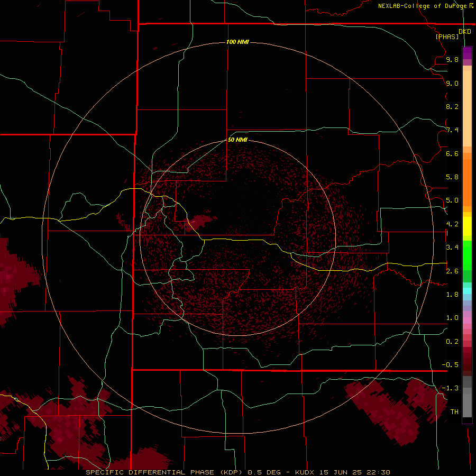This screenshot has width=476, height=476.
Task: Click the TH label on the legend
Action: pyautogui.click(x=454, y=412)
